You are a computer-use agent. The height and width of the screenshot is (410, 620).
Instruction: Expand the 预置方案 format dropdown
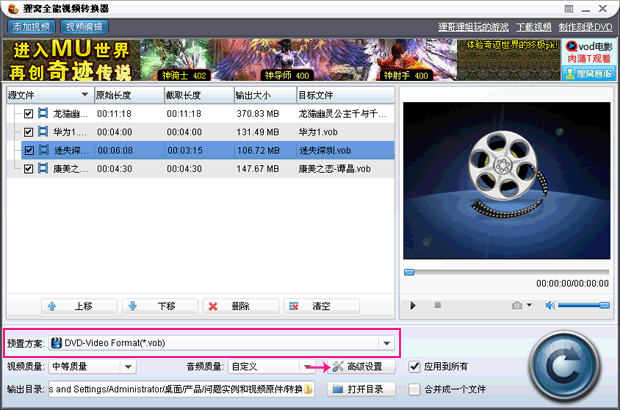pos(386,343)
